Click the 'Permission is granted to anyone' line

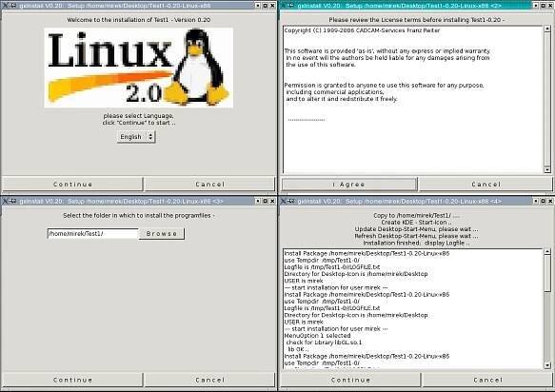[x=384, y=86]
